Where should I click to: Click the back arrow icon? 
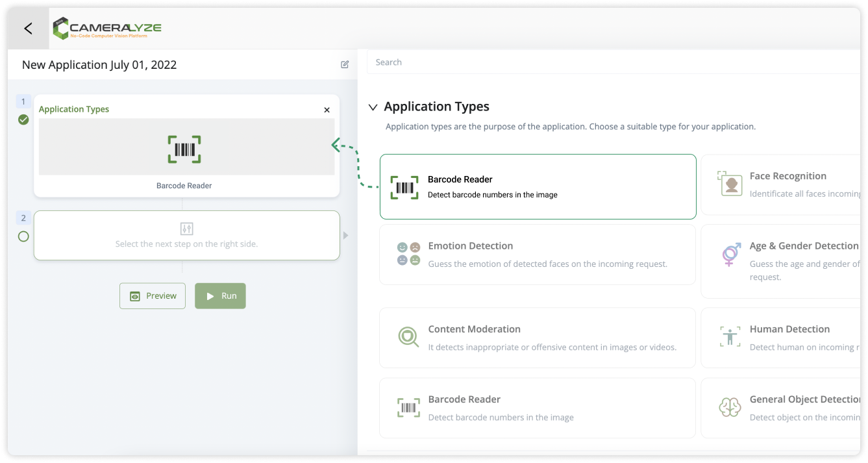(x=28, y=29)
